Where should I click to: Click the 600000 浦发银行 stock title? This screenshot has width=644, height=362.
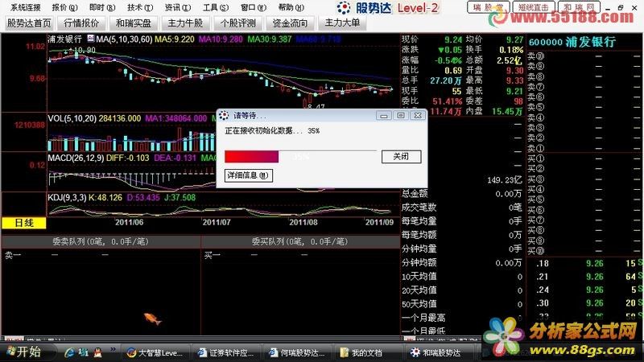coord(572,42)
